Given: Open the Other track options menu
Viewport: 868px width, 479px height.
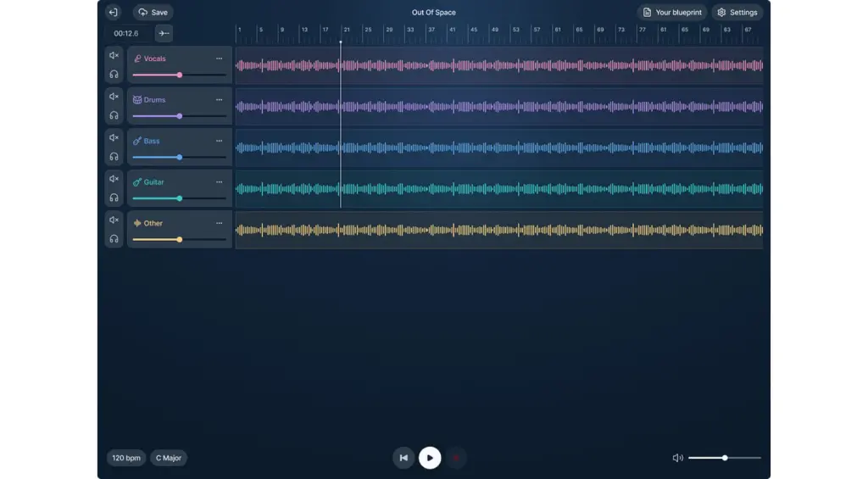Looking at the screenshot, I should 220,223.
